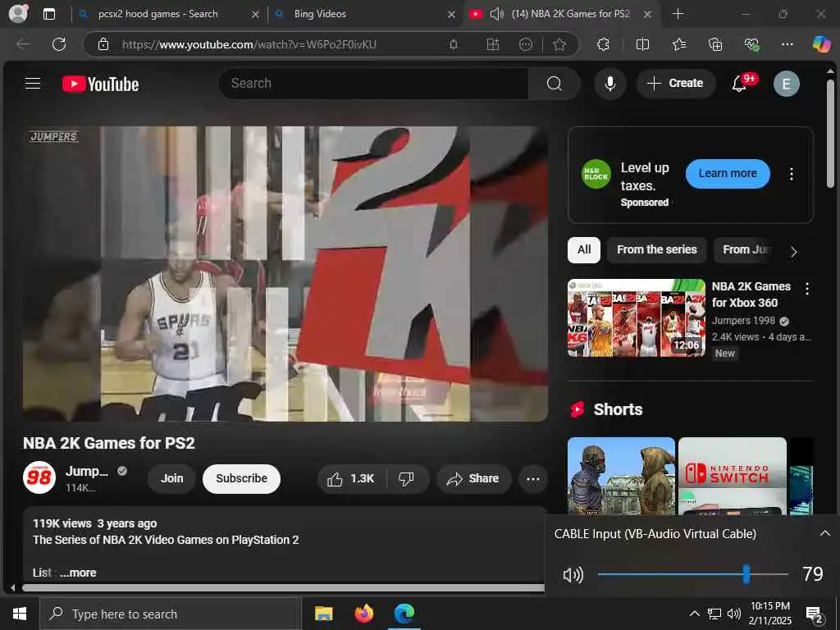Screen dimensions: 840x630
Task: Open Edge profile icon in title bar
Action: (x=18, y=13)
